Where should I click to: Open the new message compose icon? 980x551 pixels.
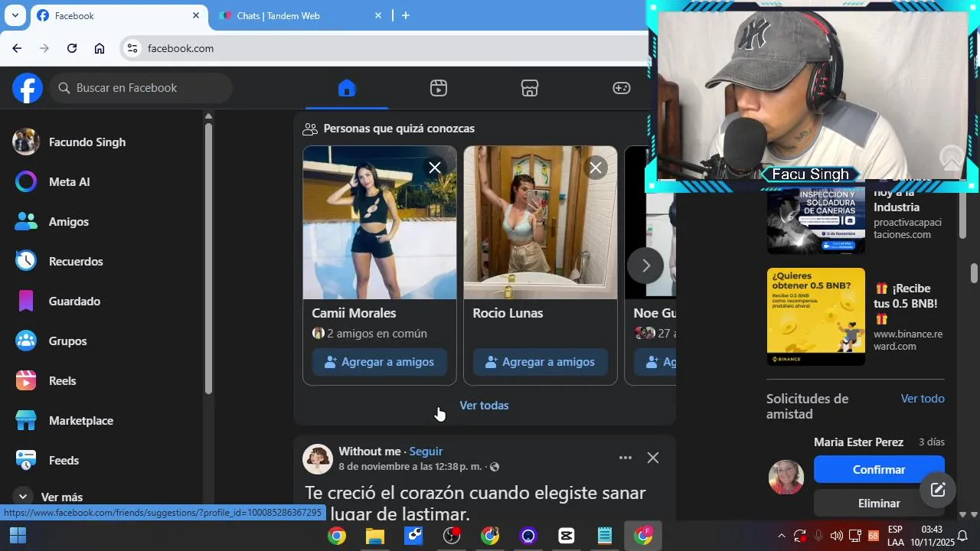pyautogui.click(x=938, y=490)
